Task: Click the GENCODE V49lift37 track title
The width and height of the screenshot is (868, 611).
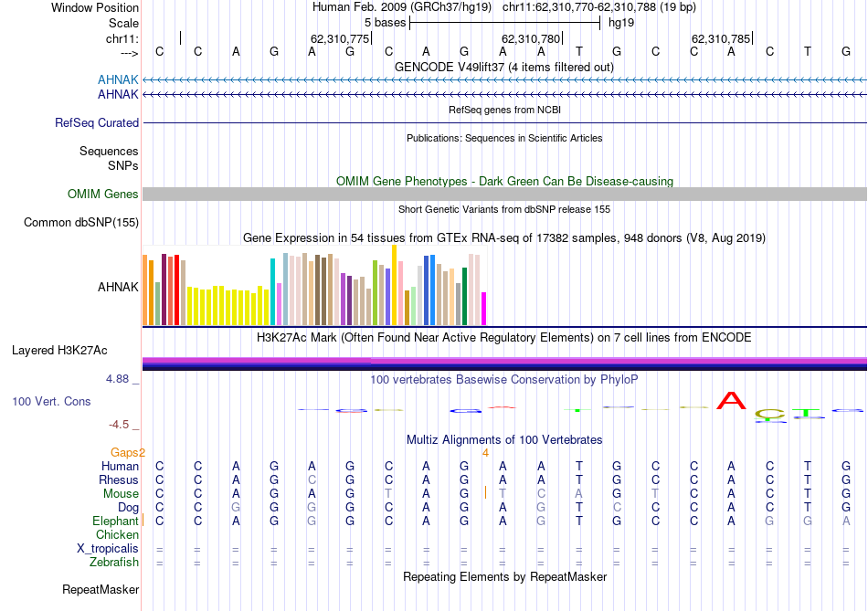Action: click(x=504, y=67)
